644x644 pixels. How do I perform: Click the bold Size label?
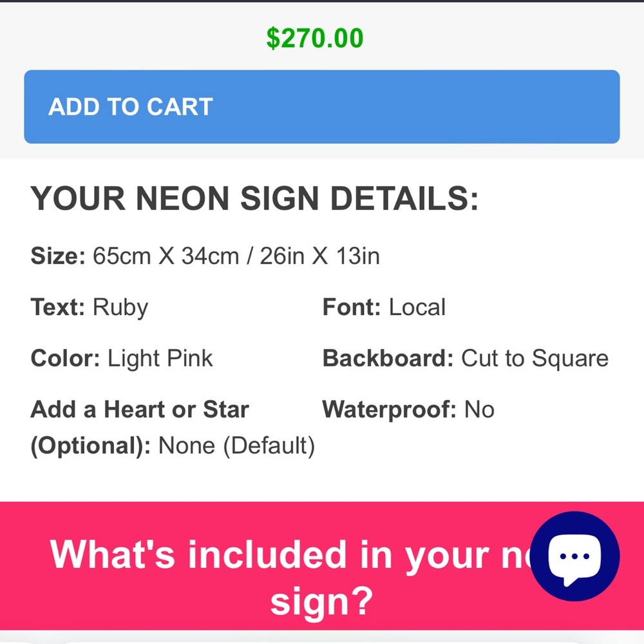58,256
